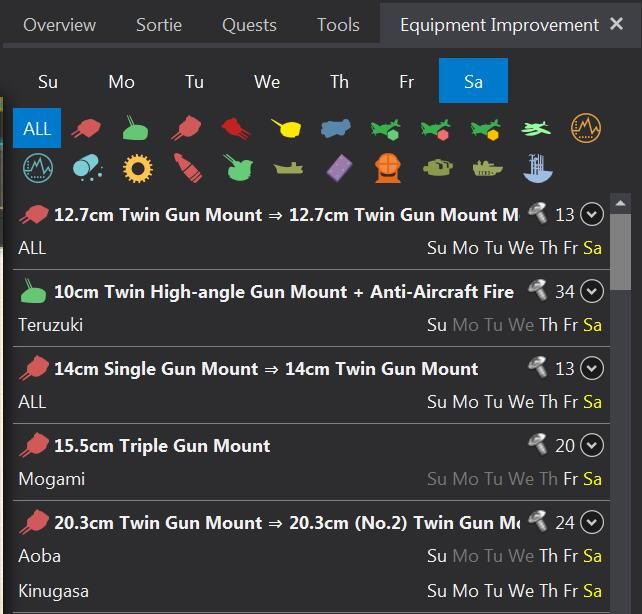Expand details for 15.5cm Triple Gun Mount

592,445
